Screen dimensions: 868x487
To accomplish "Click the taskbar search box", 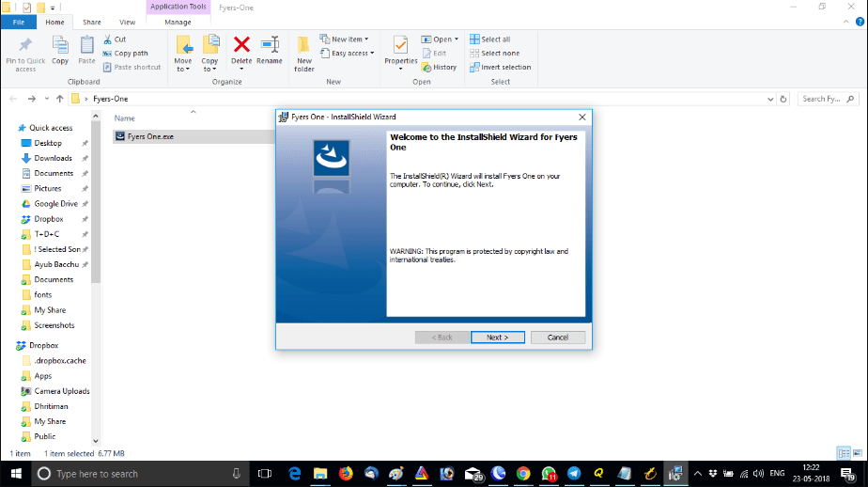I will [x=140, y=474].
